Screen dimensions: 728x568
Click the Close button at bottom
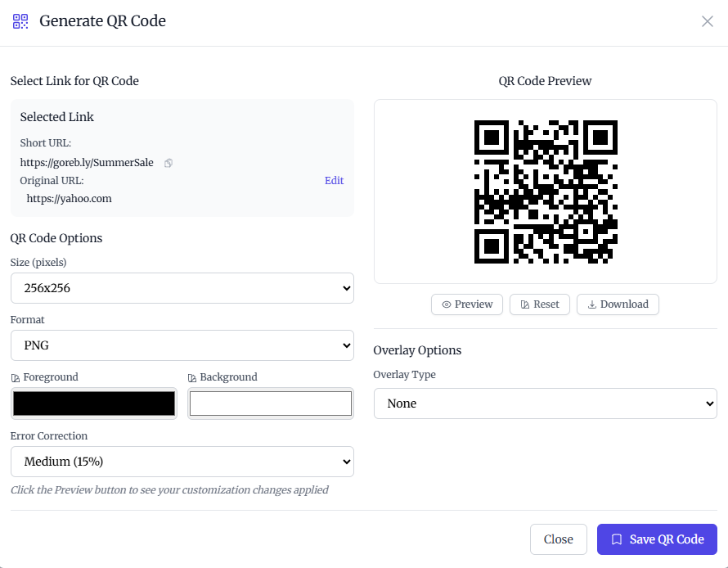tap(559, 539)
